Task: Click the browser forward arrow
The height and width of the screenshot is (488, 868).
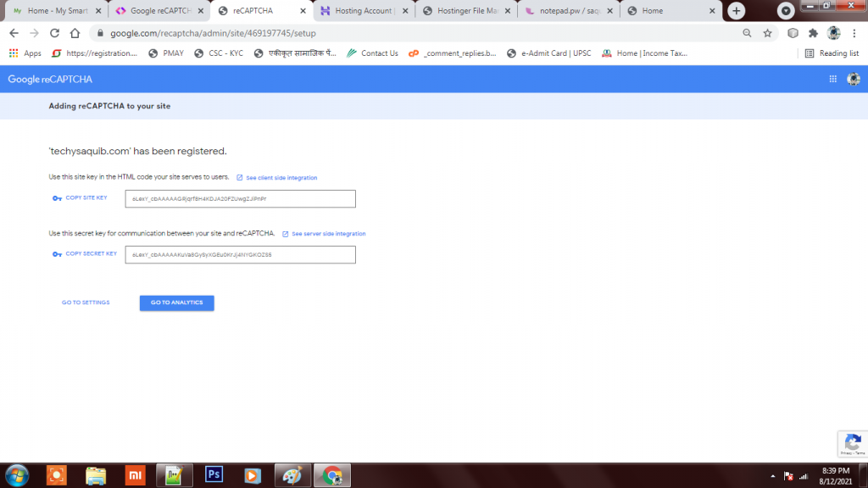Action: (x=34, y=33)
